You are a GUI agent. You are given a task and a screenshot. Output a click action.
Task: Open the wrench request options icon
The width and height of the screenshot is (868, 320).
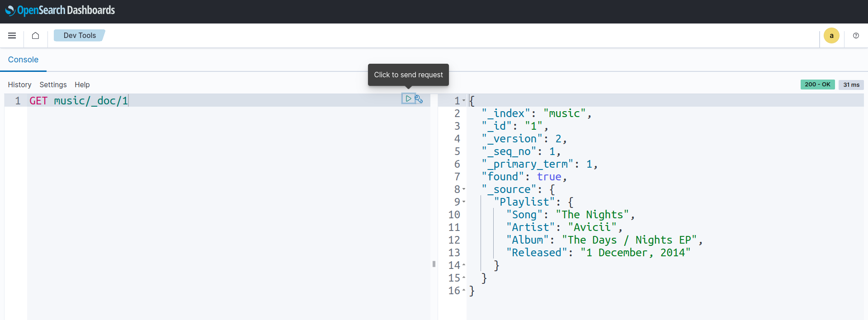point(419,99)
